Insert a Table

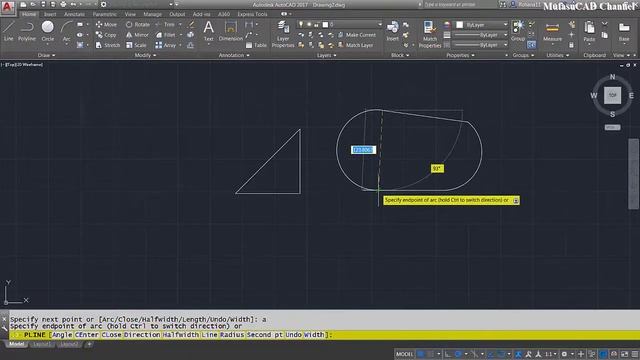coord(256,45)
